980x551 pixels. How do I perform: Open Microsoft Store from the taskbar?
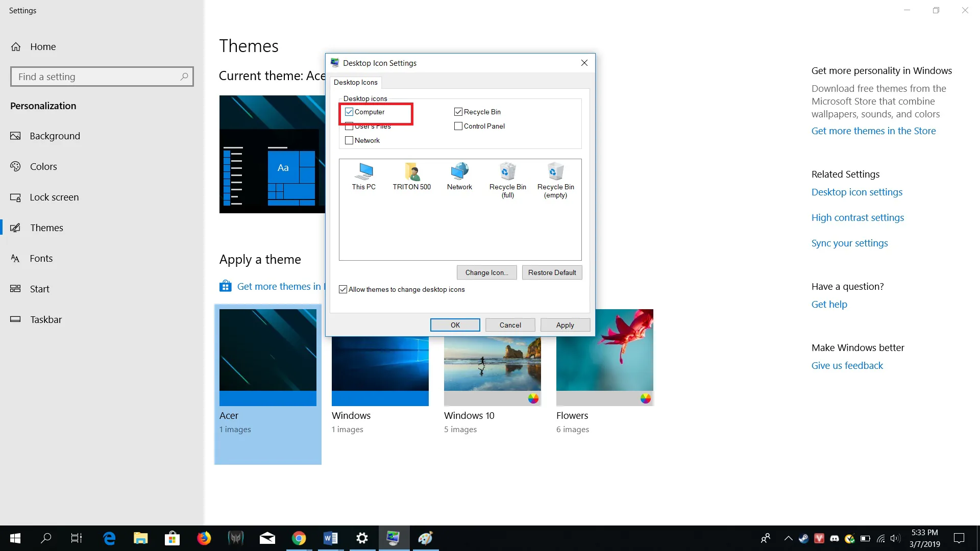[173, 538]
